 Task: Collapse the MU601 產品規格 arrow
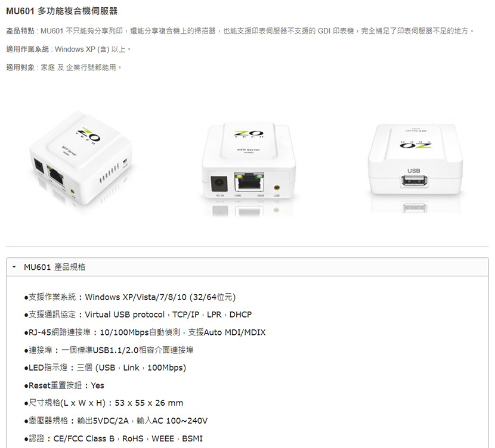14,267
